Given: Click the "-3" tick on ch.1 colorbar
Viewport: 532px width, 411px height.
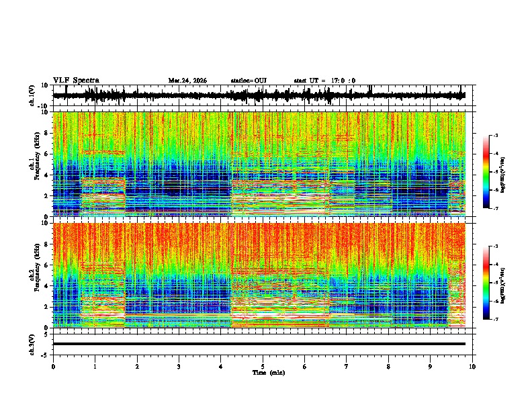Looking at the screenshot, I should coord(495,135).
